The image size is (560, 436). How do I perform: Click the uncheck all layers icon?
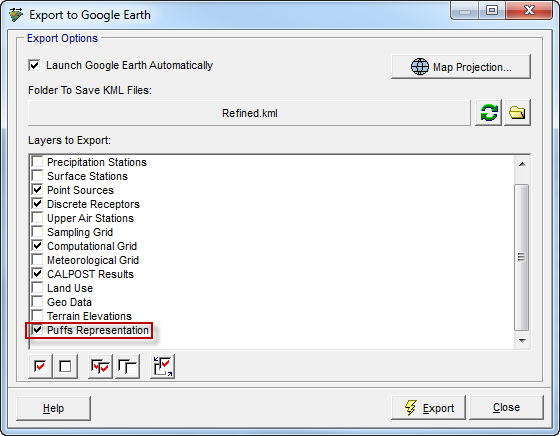click(65, 366)
